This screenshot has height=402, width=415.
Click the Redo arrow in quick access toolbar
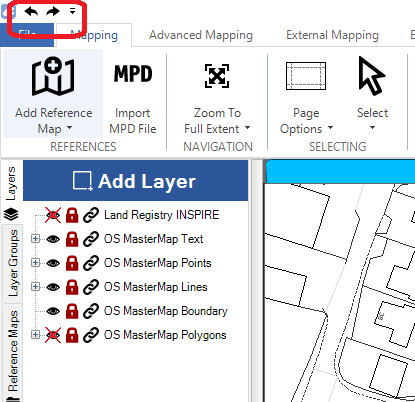click(x=53, y=11)
